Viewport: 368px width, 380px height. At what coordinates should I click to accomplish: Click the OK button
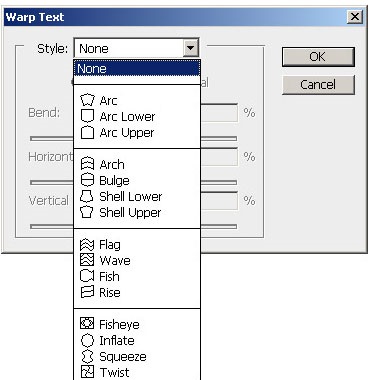(318, 57)
